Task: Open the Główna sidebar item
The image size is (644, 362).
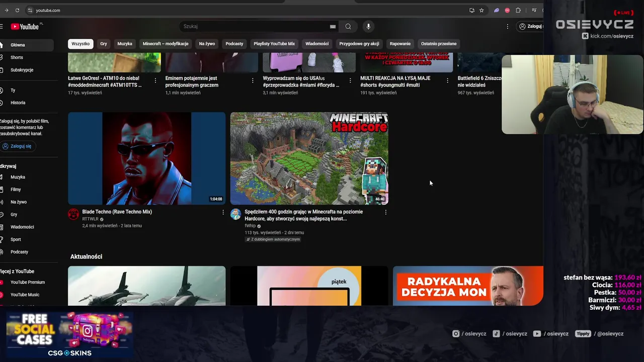Action: pyautogui.click(x=27, y=45)
